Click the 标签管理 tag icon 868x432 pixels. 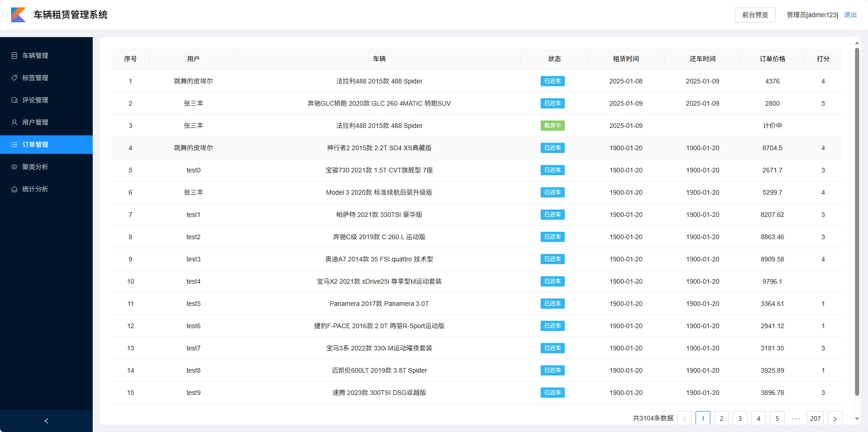[14, 78]
